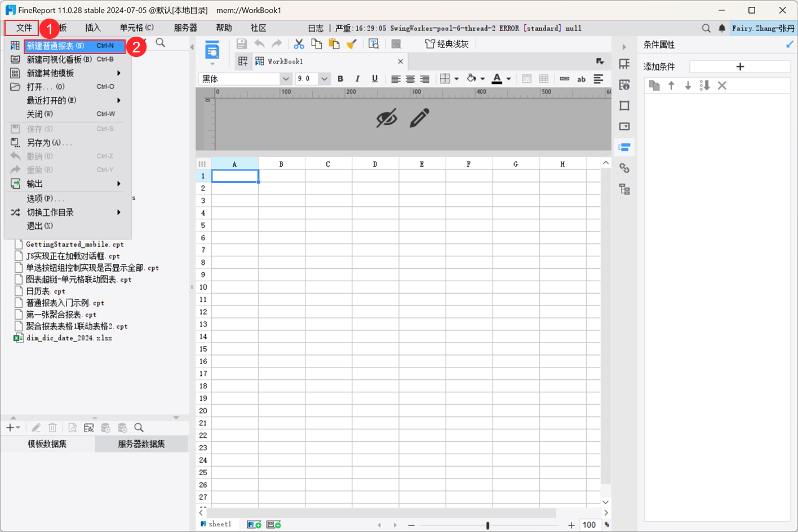Viewport: 798px width, 532px height.
Task: Click the add aggregation sheet icon
Action: pyautogui.click(x=274, y=525)
